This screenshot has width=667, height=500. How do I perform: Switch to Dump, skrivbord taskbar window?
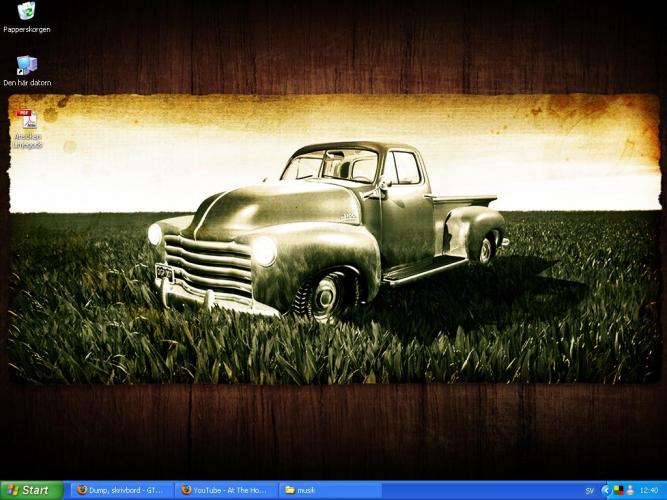tap(120, 490)
